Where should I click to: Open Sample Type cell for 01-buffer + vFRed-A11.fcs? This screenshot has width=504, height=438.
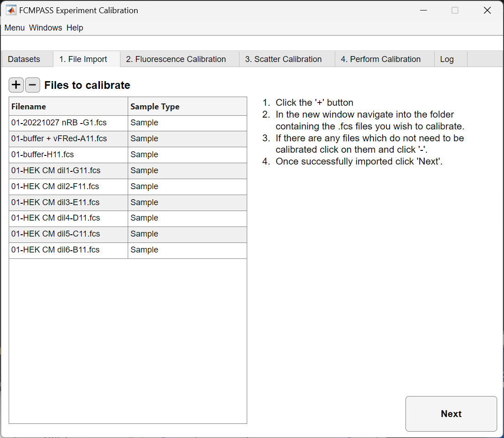187,139
